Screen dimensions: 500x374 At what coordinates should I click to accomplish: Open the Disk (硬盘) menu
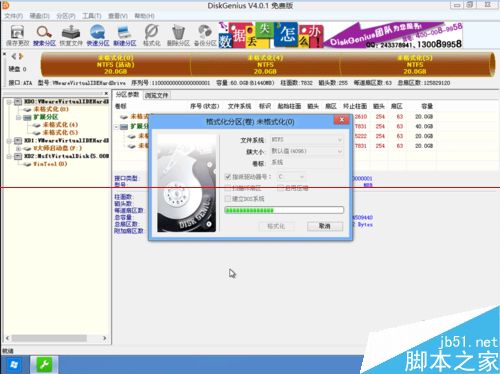coord(40,16)
